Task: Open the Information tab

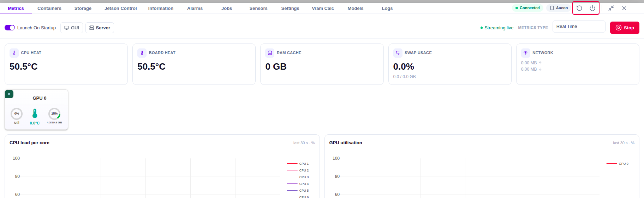Action: (161, 8)
